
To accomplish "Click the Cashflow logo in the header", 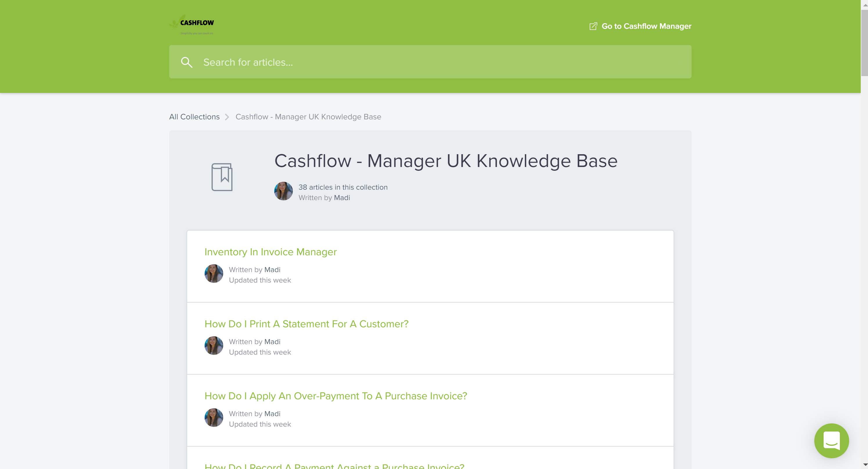I will tap(192, 25).
